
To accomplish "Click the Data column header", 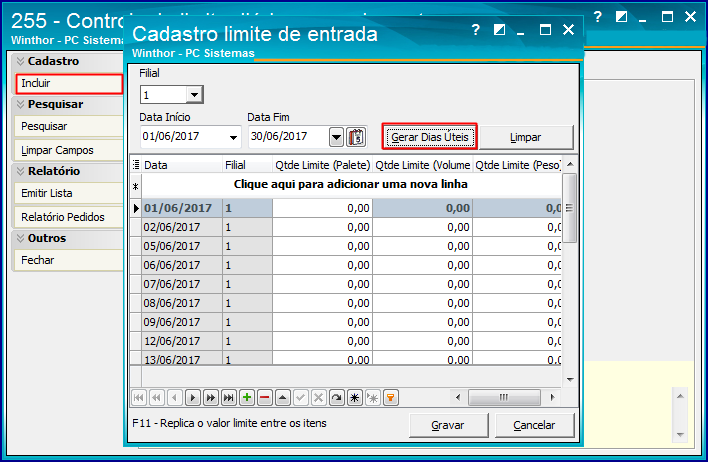I will [182, 165].
